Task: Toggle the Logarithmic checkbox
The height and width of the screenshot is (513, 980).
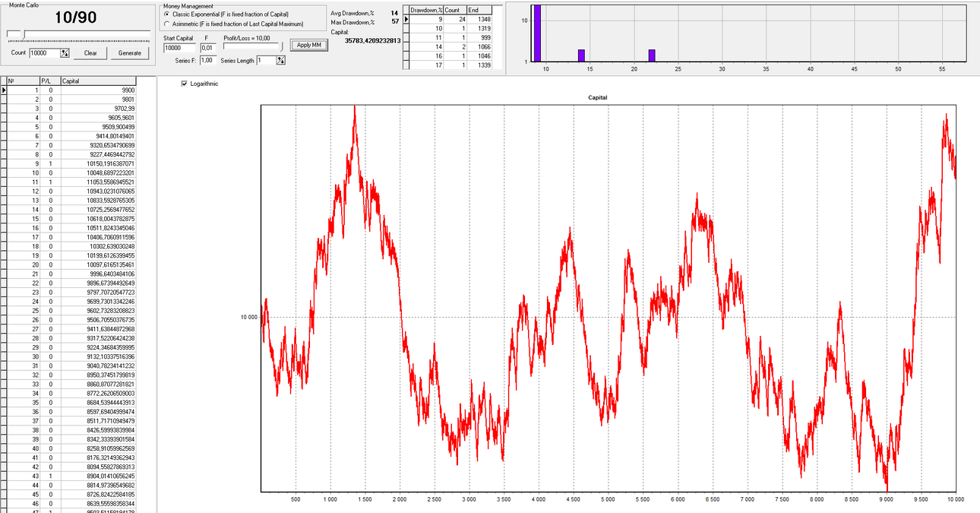Action: click(x=200, y=84)
